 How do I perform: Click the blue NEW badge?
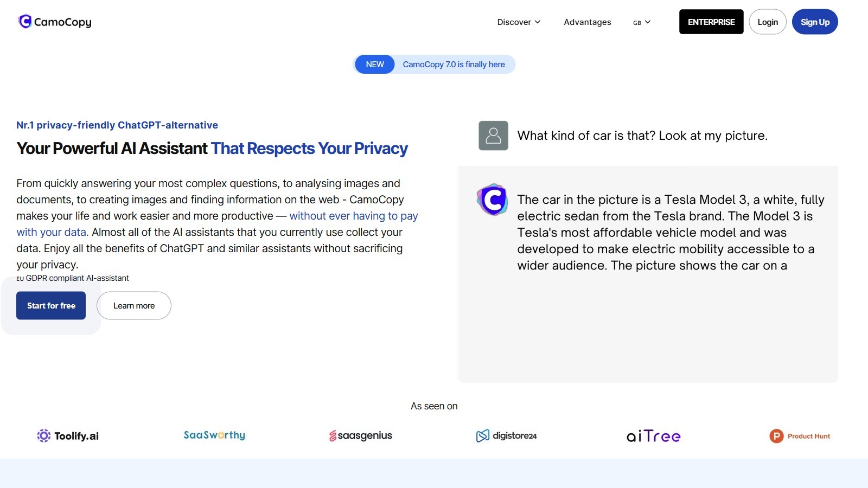(x=375, y=65)
